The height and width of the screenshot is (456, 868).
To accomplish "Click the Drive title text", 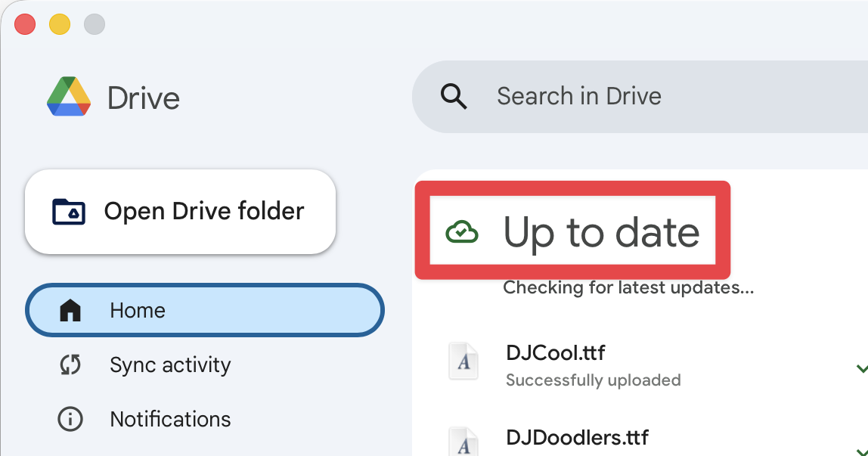I will (x=144, y=98).
